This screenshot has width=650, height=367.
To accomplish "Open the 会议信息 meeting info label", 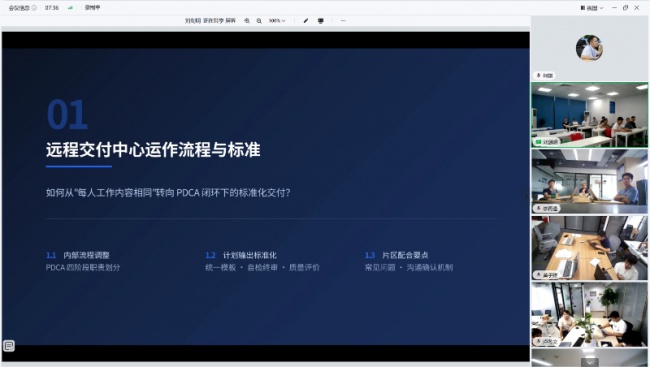I will click(19, 7).
